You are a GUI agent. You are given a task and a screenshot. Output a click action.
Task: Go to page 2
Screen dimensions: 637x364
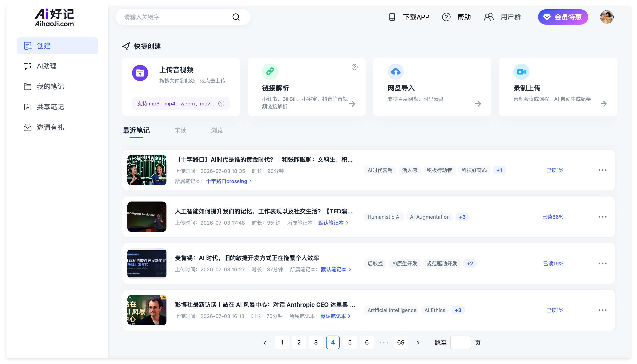pos(299,343)
